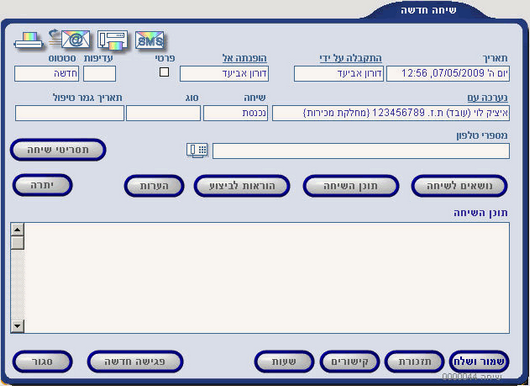Switch to תוכן השיחה tab button
Screen dimensions: 530x386
[351, 186]
